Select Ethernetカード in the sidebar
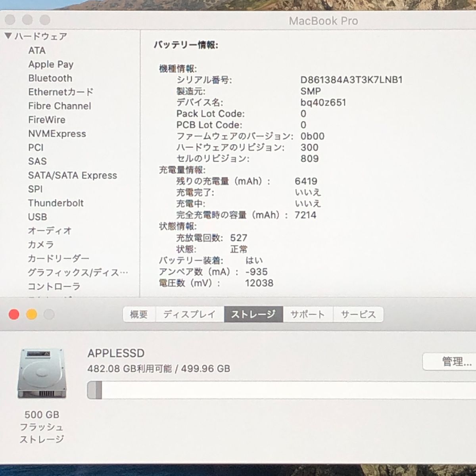This screenshot has height=476, width=476. [61, 92]
